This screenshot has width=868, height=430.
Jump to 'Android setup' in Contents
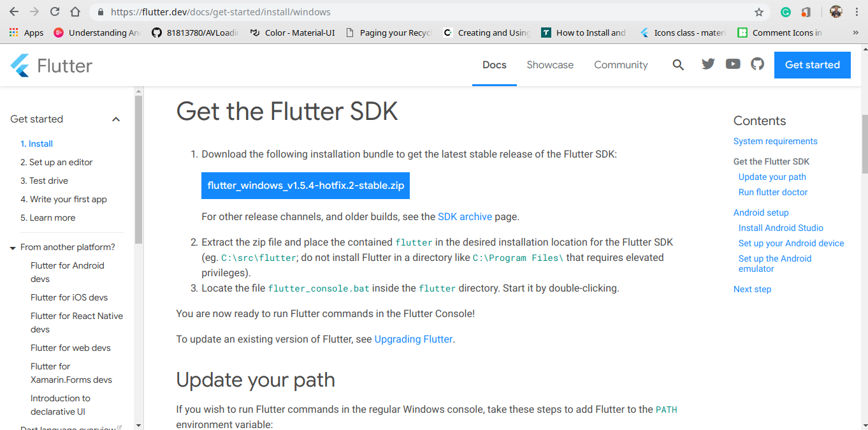pos(761,212)
